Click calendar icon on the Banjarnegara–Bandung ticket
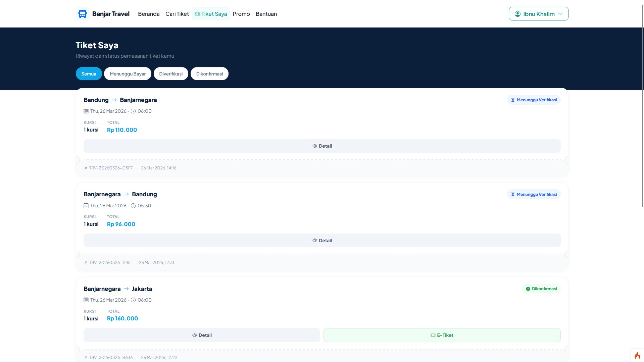 (86, 206)
